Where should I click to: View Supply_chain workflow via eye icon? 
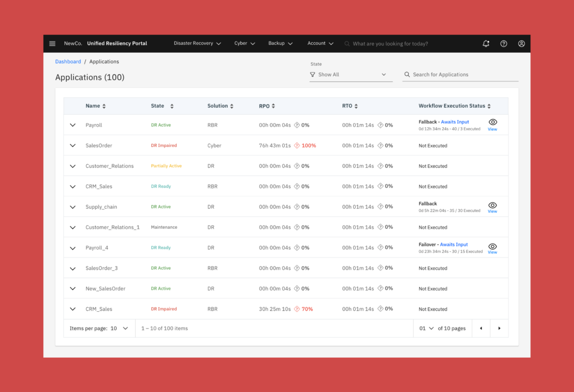click(492, 206)
